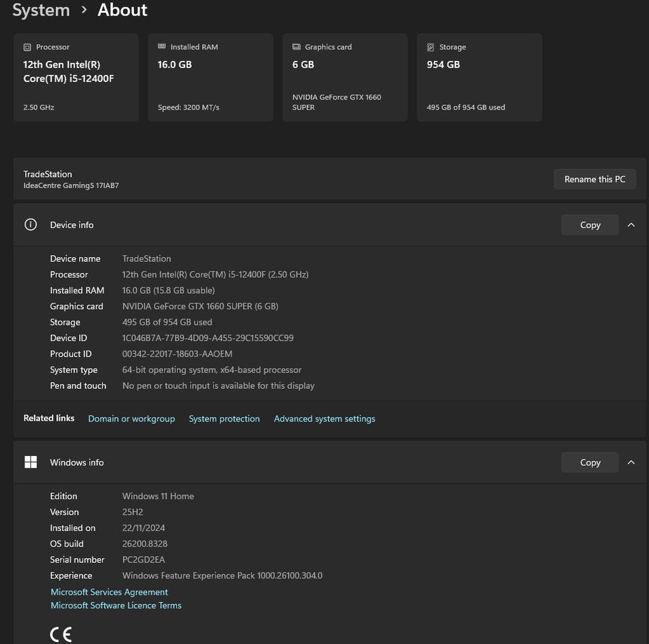Viewport: 649px width, 644px height.
Task: Copy the Device info details
Action: coord(590,225)
